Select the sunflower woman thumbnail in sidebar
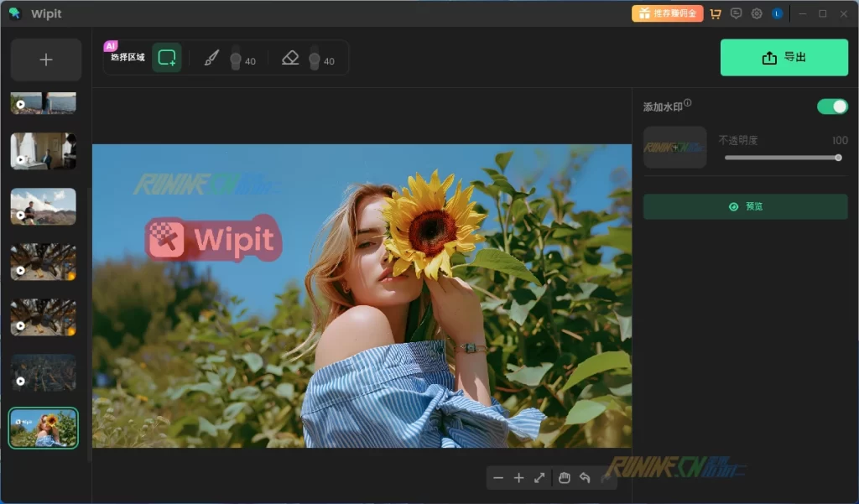Viewport: 859px width, 504px height. pos(44,428)
